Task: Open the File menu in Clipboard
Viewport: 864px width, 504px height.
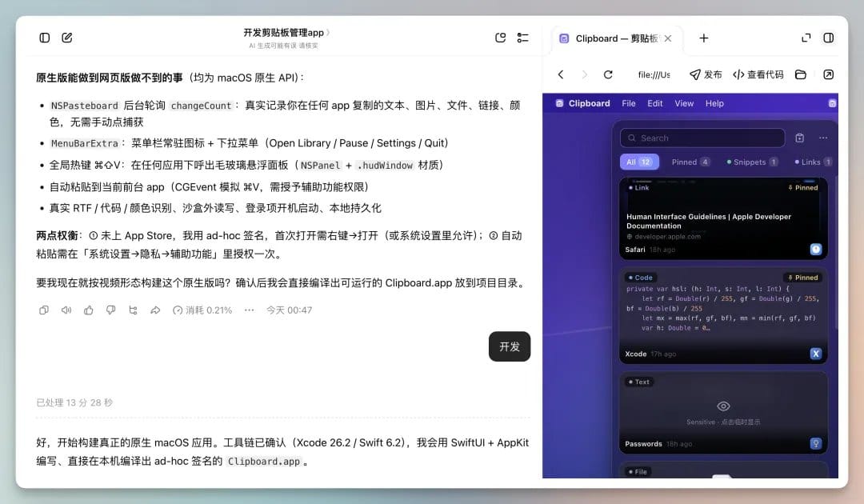Action: point(629,103)
